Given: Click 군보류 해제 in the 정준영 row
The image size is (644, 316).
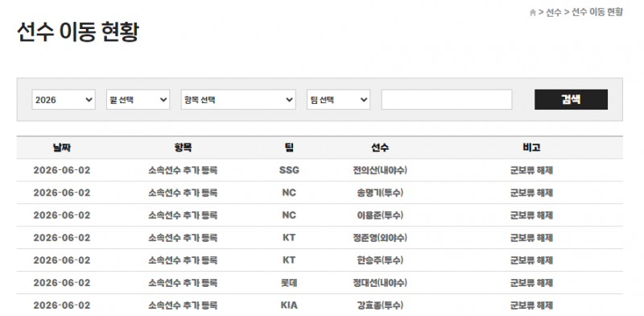Looking at the screenshot, I should [x=531, y=238].
